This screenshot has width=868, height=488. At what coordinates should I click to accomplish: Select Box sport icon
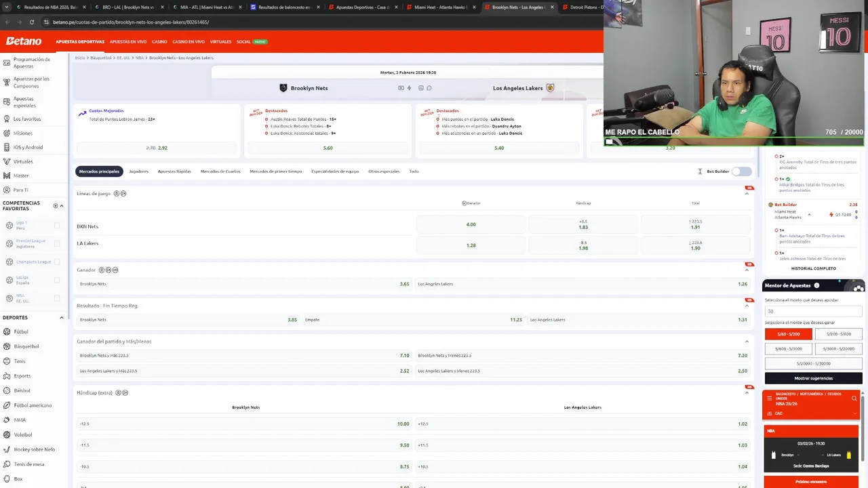7,479
